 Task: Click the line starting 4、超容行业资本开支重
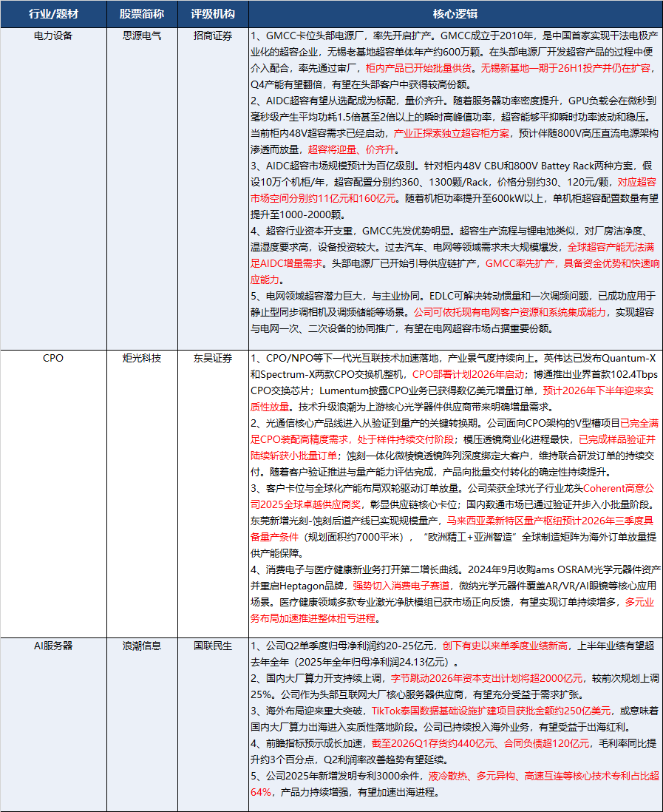[449, 231]
